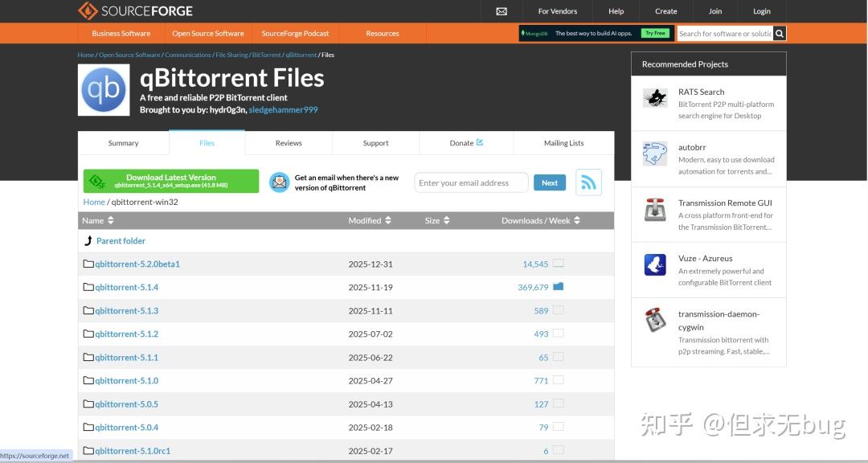The width and height of the screenshot is (868, 463).
Task: Click the qBittorrent project logo
Action: pyautogui.click(x=104, y=90)
